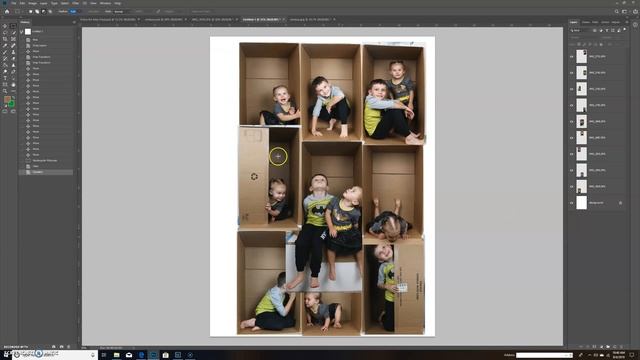Select the Frame tool
Viewport: 640px width, 360px height.
[x=13, y=39]
